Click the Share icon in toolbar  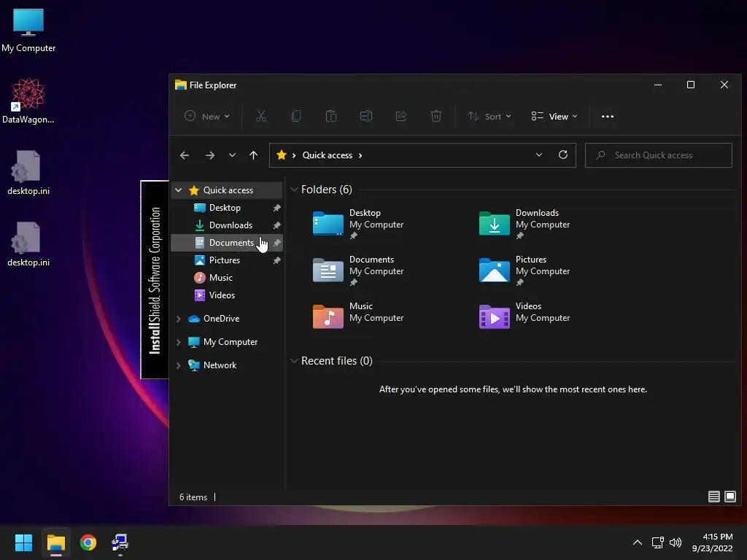point(401,116)
